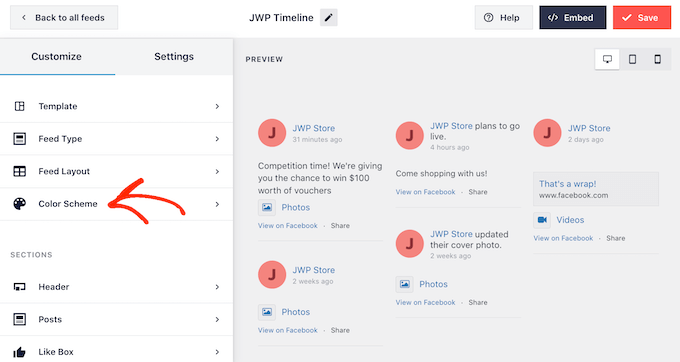Click the Header section icon
This screenshot has width=680, height=362.
click(x=20, y=287)
